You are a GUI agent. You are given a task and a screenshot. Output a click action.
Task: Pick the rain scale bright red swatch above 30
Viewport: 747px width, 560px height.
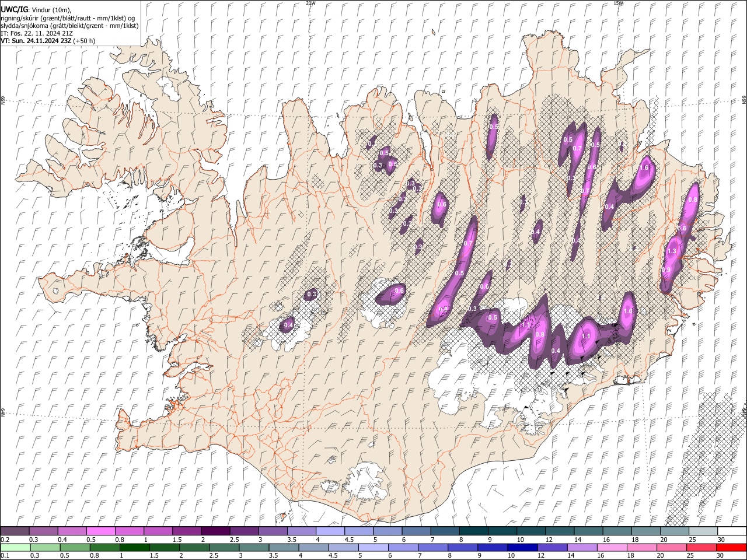732,548
